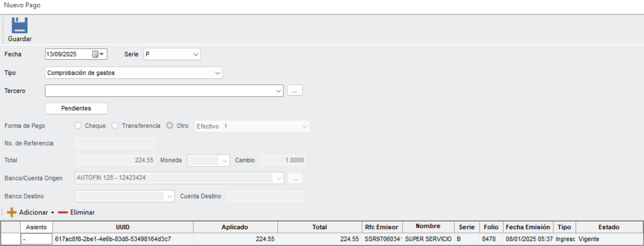Click the UUID column header
The width and height of the screenshot is (644, 246).
(123, 227)
